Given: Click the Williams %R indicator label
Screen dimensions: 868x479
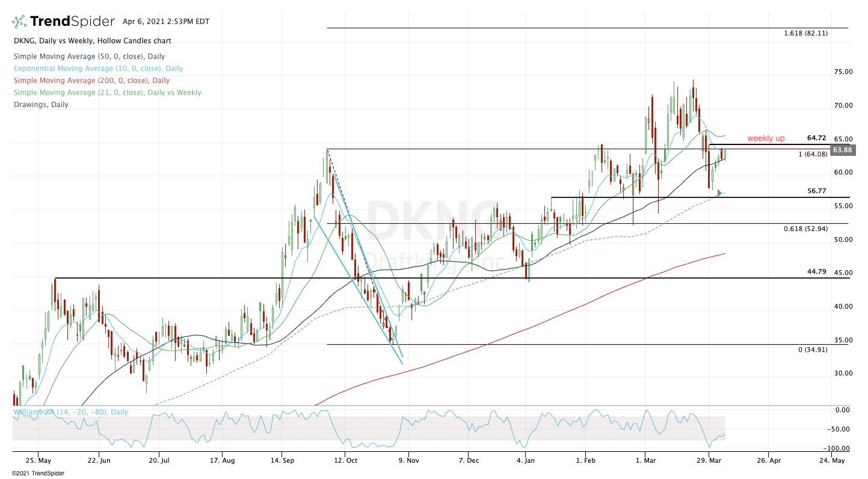Looking at the screenshot, I should coord(71,412).
